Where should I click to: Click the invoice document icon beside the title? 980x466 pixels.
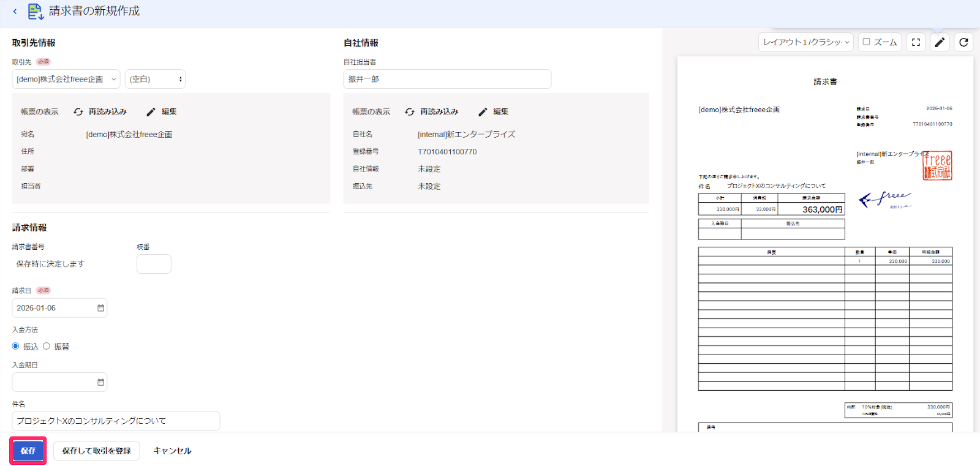(x=36, y=12)
